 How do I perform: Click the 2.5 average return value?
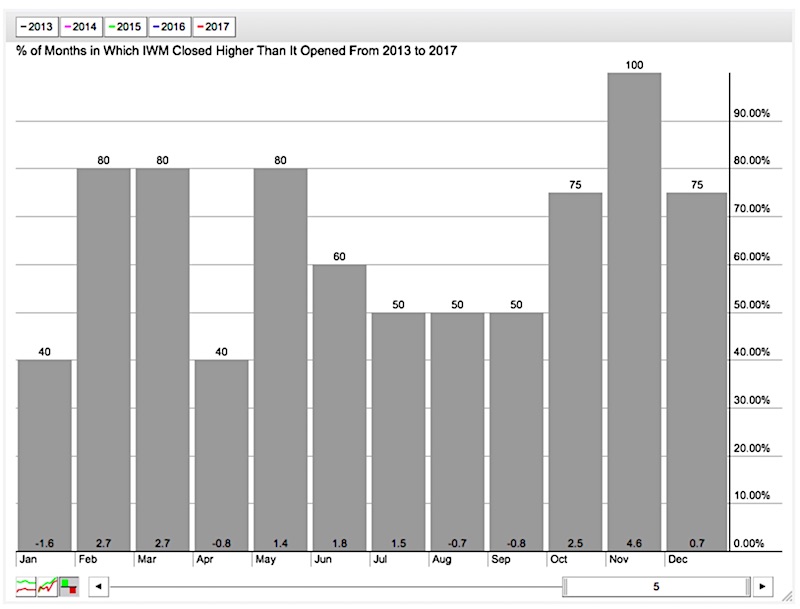click(576, 543)
